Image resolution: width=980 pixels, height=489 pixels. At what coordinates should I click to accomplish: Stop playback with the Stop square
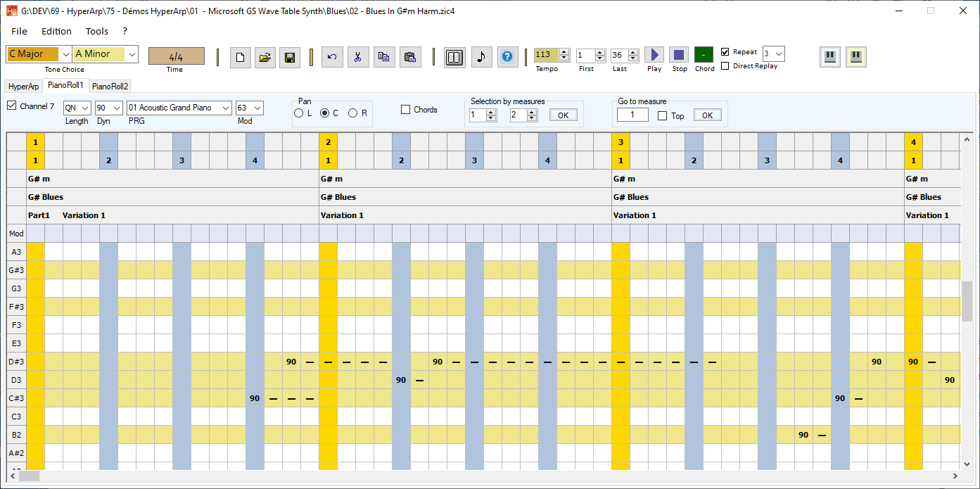[679, 55]
